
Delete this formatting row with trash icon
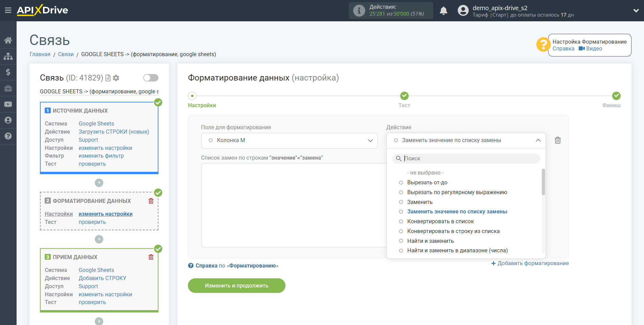tap(558, 140)
